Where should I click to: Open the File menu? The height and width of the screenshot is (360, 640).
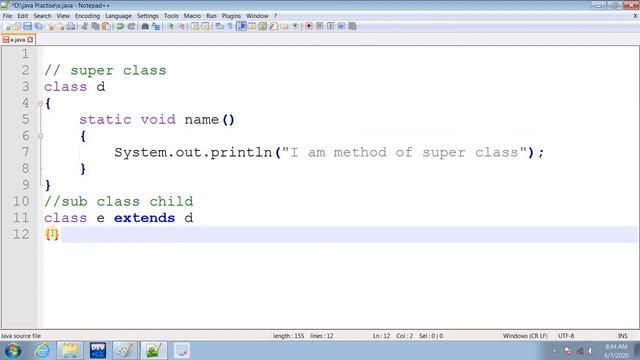7,16
